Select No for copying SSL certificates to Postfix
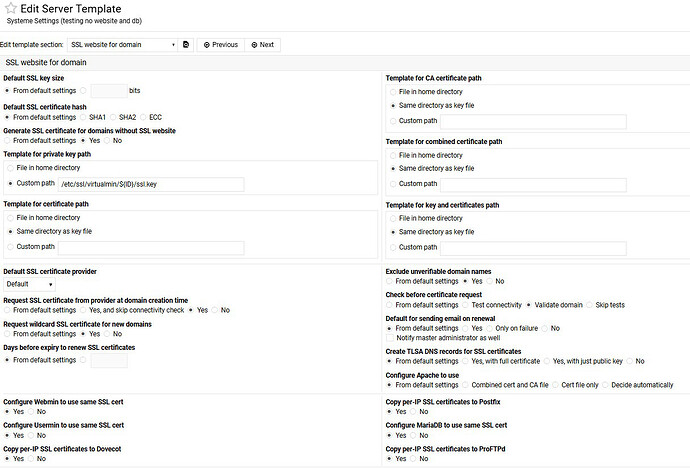This screenshot has width=690, height=468. 415,411
